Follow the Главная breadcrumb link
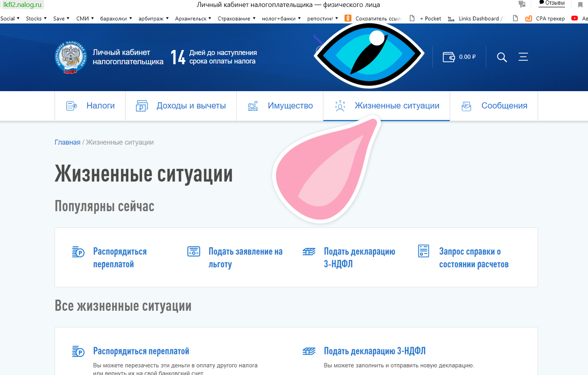The width and height of the screenshot is (588, 375). point(67,142)
